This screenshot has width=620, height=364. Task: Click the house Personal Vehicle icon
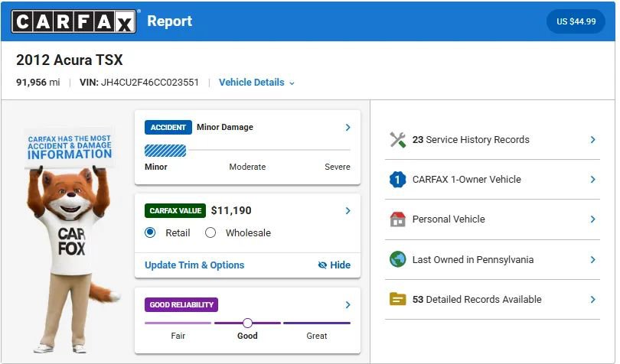[397, 219]
